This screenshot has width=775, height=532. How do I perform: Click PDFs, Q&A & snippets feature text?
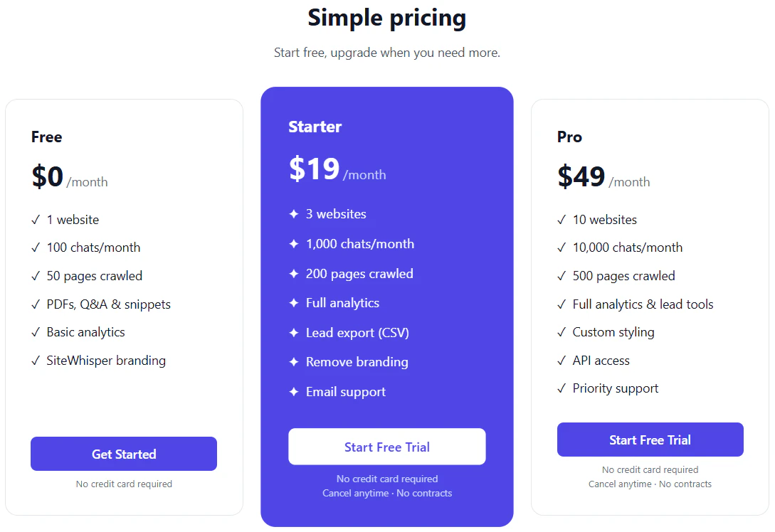coord(108,304)
